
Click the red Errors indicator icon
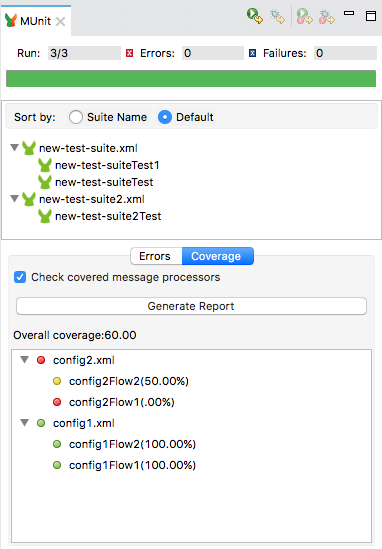[130, 53]
